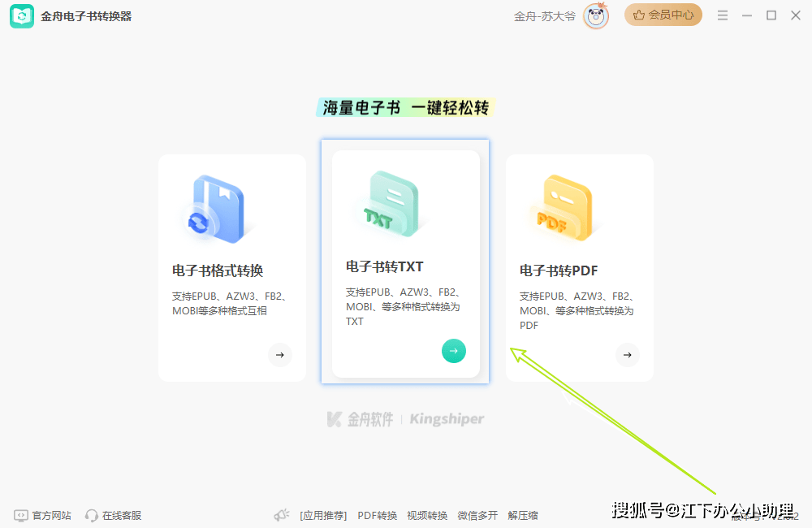Viewport: 812px width, 528px height.
Task: Open the 会员中心 membership center
Action: [x=663, y=15]
